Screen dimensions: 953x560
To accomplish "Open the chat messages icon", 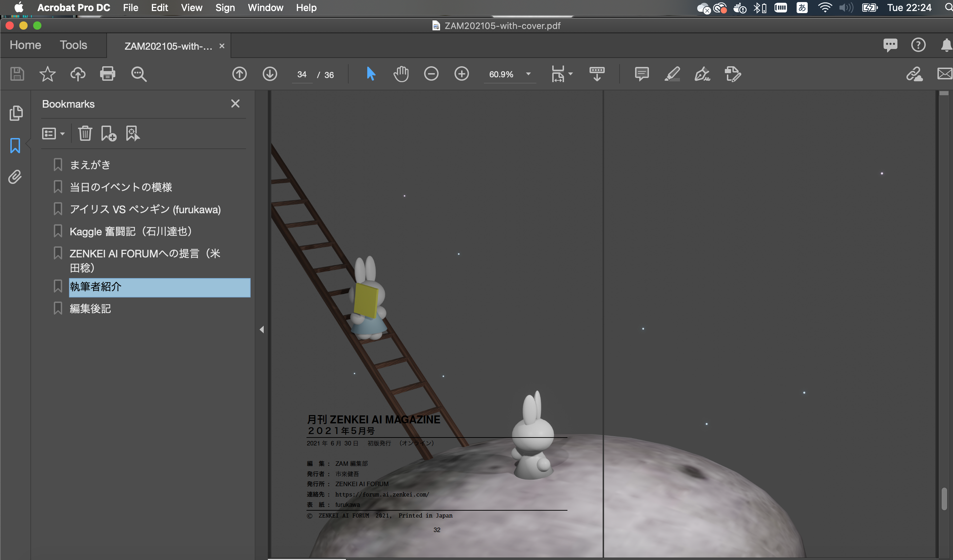I will tap(890, 45).
